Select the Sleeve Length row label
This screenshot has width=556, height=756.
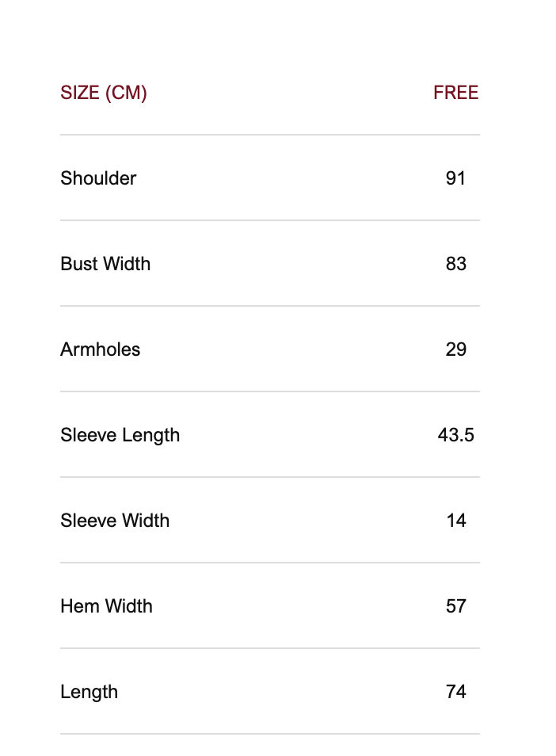point(120,435)
